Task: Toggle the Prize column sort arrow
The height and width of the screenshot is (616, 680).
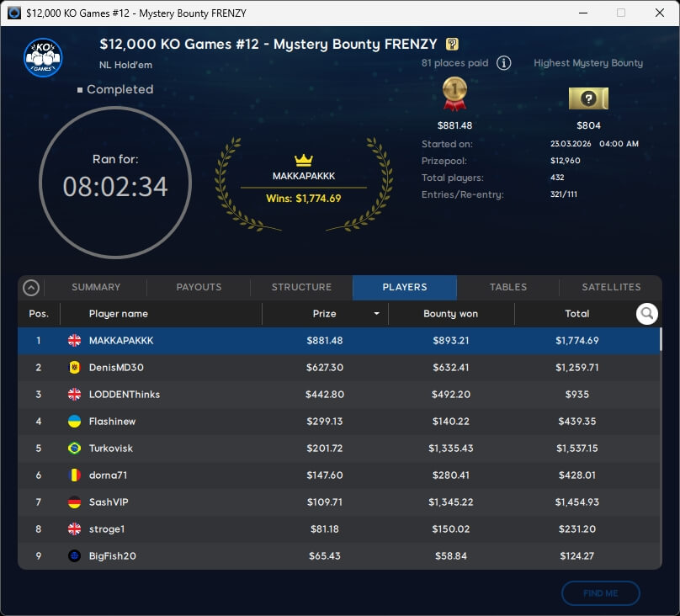Action: (x=376, y=314)
